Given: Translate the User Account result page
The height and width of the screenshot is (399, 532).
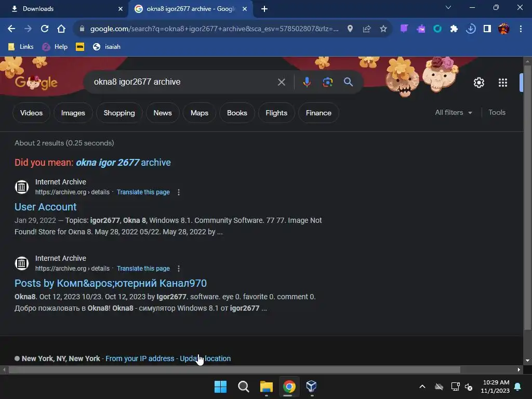Looking at the screenshot, I should click(x=143, y=192).
